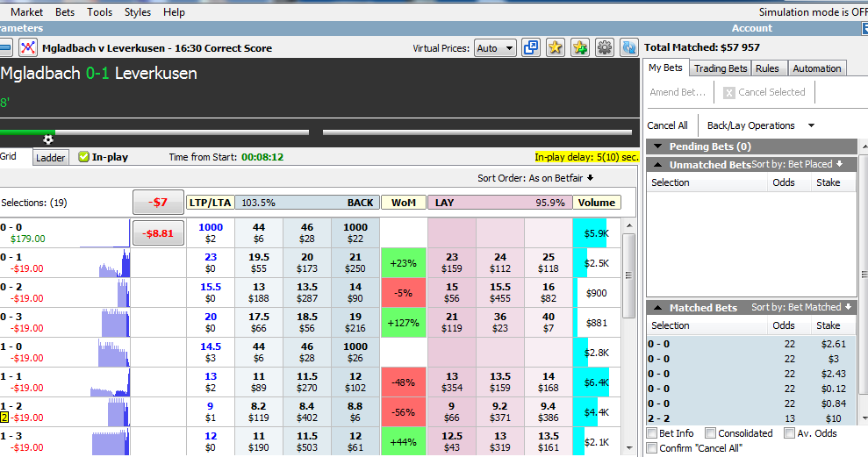868x457 pixels.
Task: Open the Help menu
Action: tap(174, 12)
